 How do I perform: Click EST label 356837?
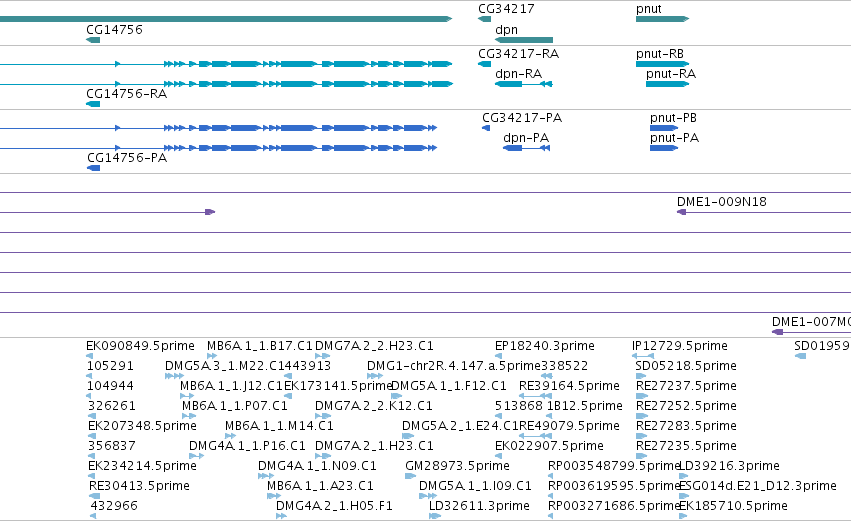coord(111,446)
